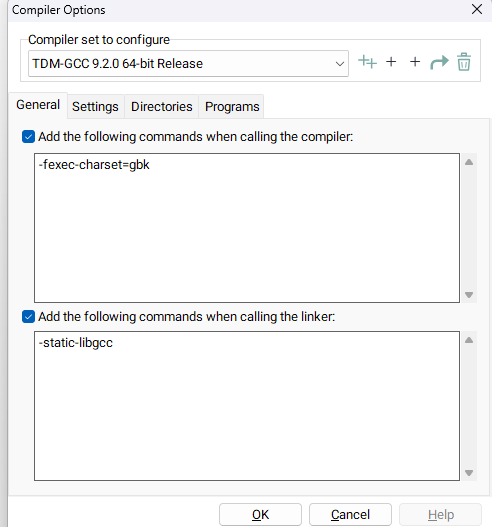Close the Compiler Options dialog
492x527 pixels.
point(477,9)
